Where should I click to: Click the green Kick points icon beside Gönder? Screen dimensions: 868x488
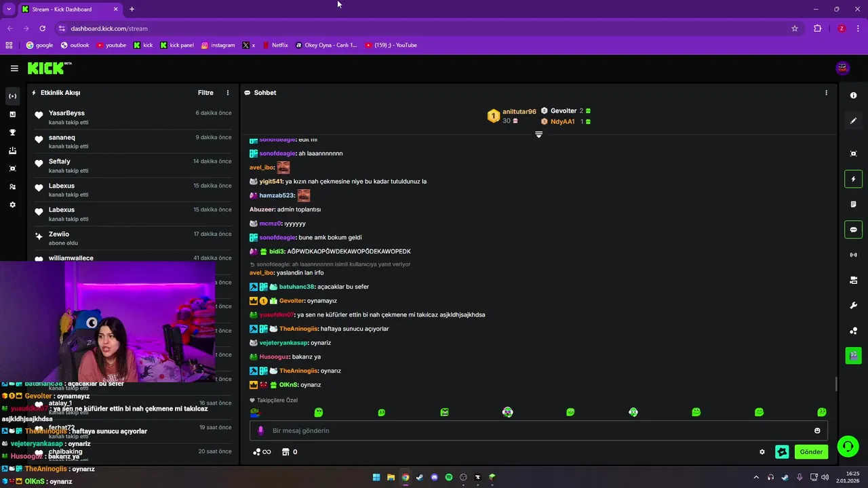(782, 452)
